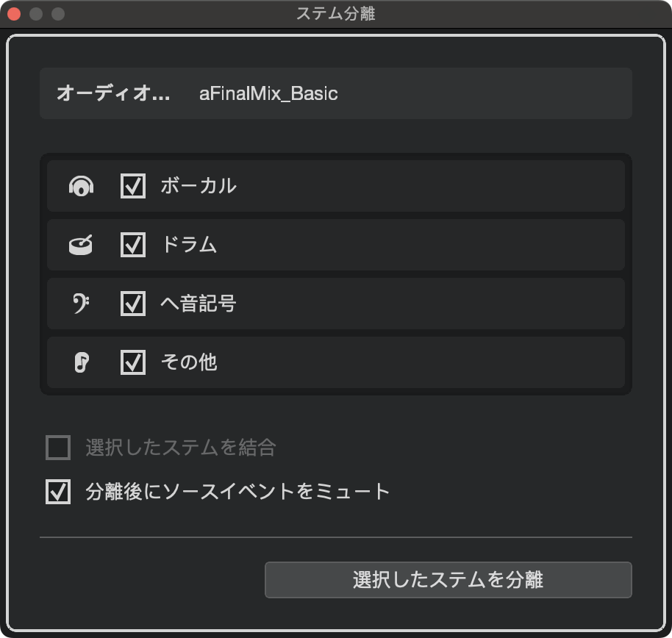Toggle the ドラム stem checkbox
This screenshot has height=638, width=672.
(133, 245)
